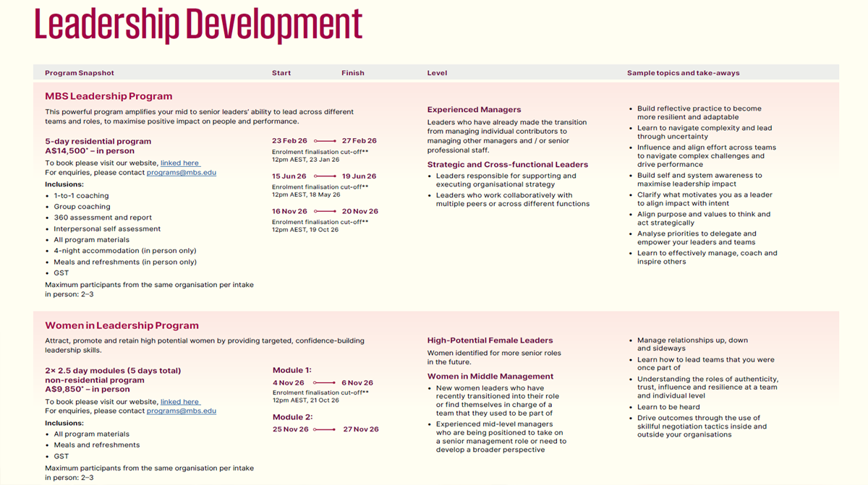The width and height of the screenshot is (868, 485).
Task: Click 'Analyse priorities to delegate and' bullet
Action: (x=697, y=234)
